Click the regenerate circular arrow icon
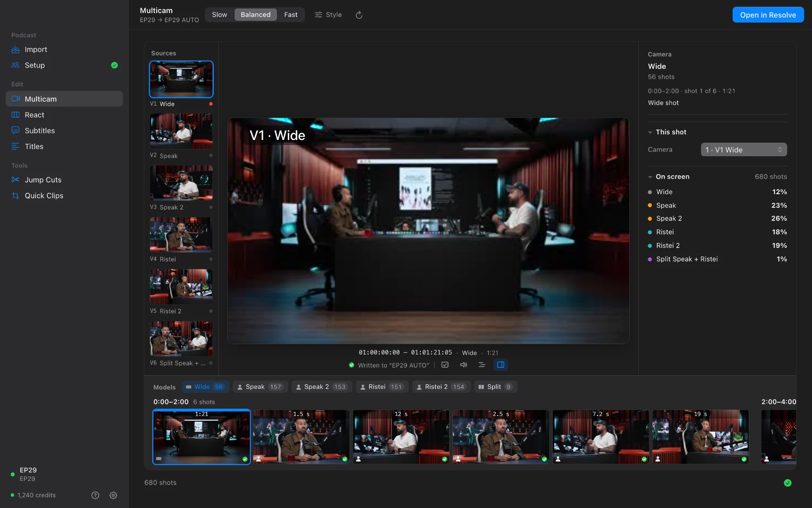Viewport: 812px width, 508px height. coord(359,15)
